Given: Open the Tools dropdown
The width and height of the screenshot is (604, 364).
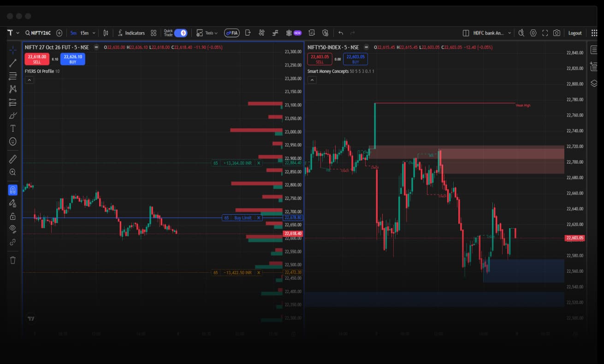Looking at the screenshot, I should click(x=207, y=33).
